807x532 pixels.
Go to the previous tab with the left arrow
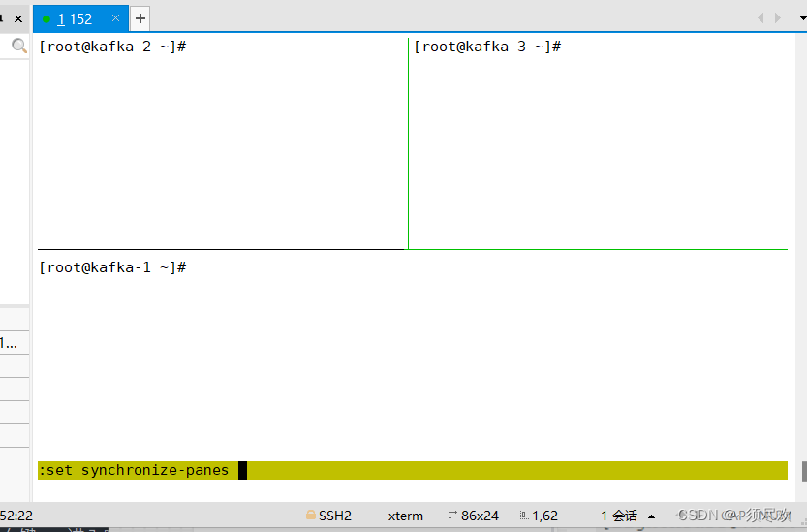point(760,18)
